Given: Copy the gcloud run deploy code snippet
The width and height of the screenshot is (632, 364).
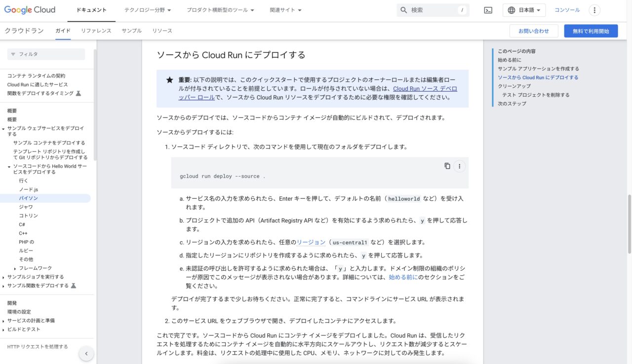Looking at the screenshot, I should [447, 166].
